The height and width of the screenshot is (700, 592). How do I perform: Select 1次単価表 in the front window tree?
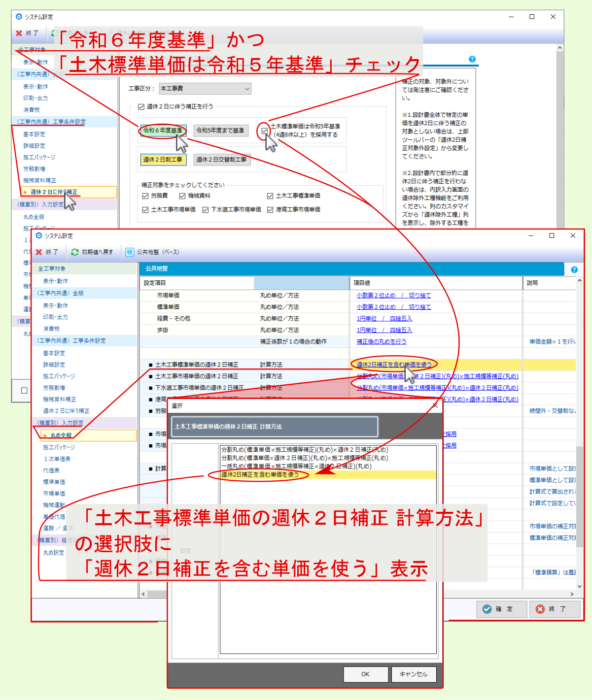tap(57, 459)
